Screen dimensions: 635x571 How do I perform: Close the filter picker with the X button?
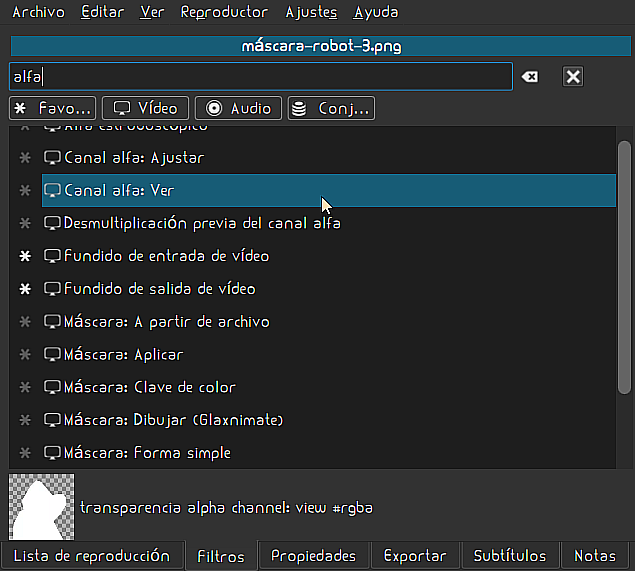[x=573, y=77]
